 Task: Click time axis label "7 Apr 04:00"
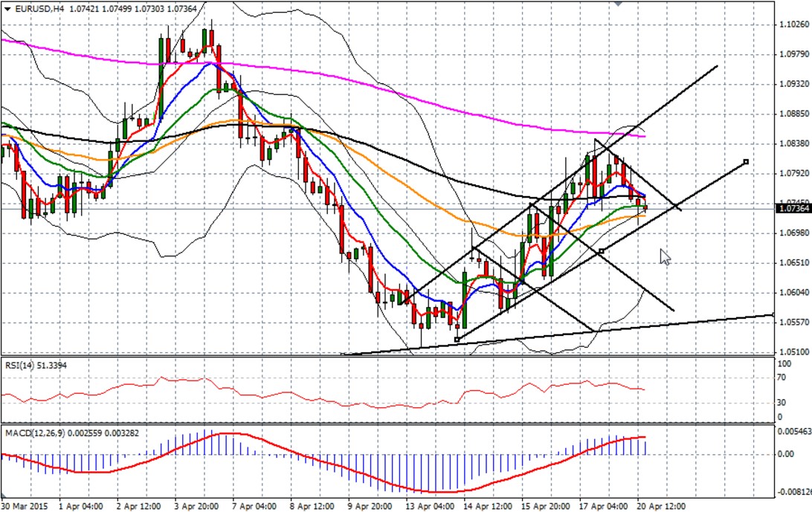pos(254,506)
